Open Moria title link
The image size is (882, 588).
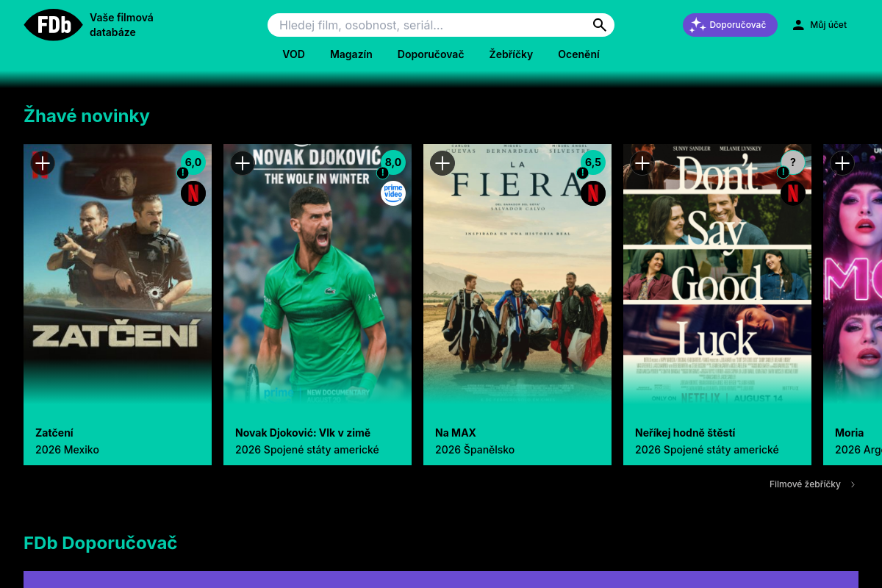coord(850,433)
